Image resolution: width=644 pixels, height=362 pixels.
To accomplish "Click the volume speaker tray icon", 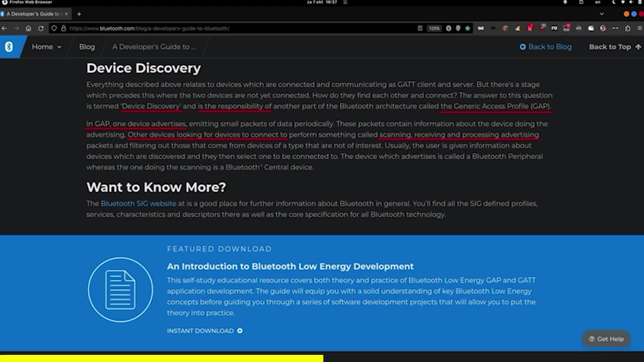I will (x=631, y=3).
